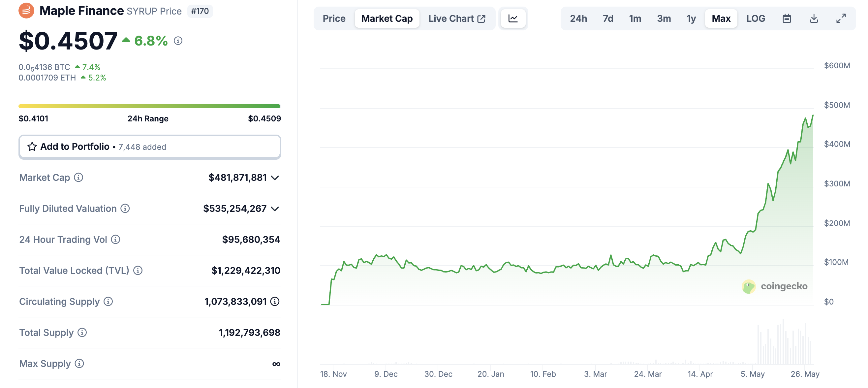
Task: Click info icon beside circulating supply value
Action: click(x=275, y=301)
